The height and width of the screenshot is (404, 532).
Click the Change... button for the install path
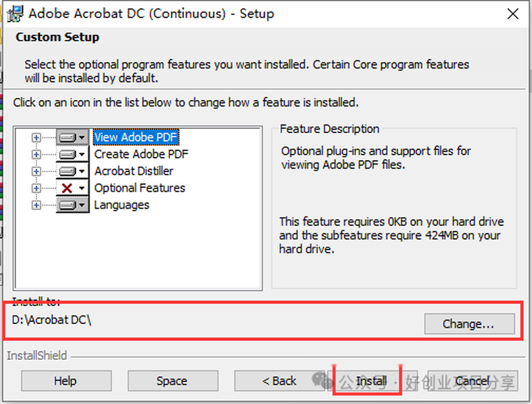pos(468,324)
